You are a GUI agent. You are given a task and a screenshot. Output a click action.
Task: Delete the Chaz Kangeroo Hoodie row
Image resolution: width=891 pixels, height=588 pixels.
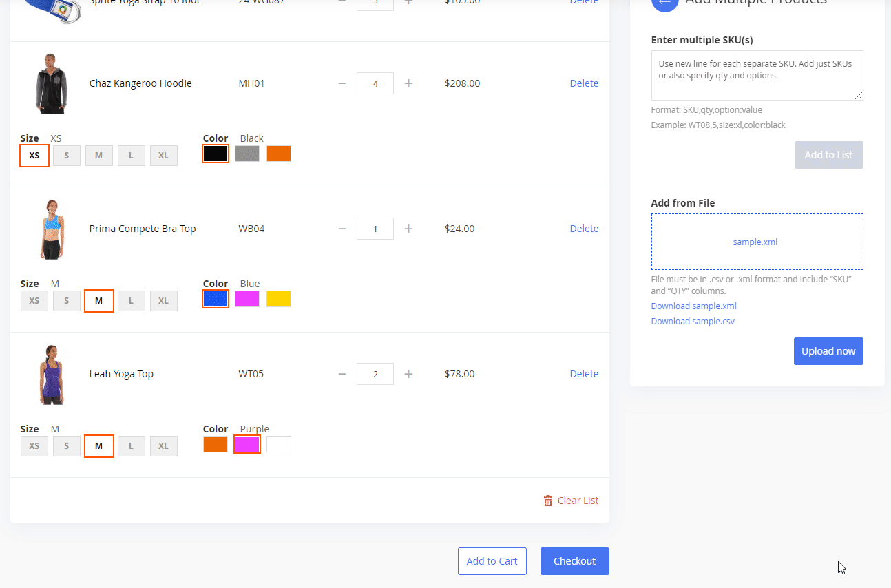click(x=584, y=83)
